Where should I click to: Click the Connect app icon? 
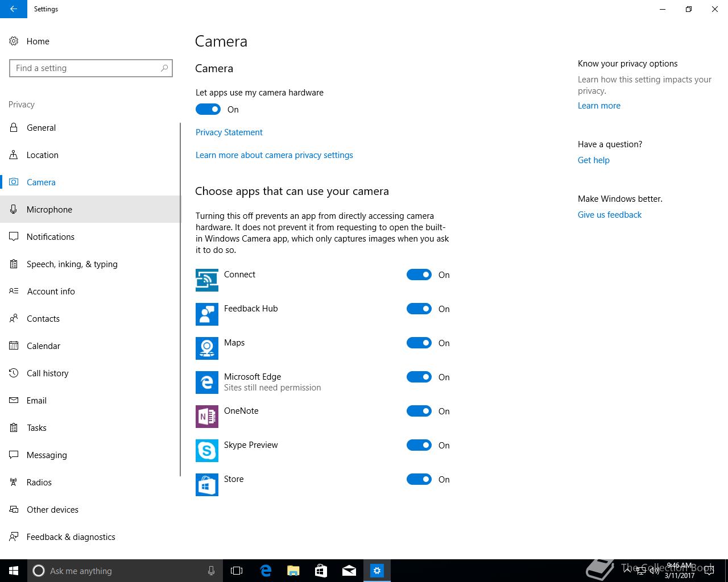click(x=207, y=280)
